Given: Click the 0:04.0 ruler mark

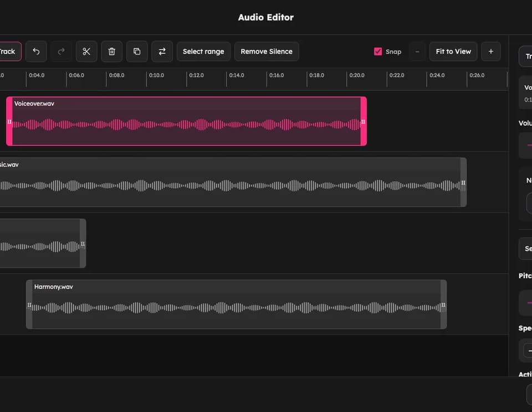Looking at the screenshot, I should [x=37, y=75].
